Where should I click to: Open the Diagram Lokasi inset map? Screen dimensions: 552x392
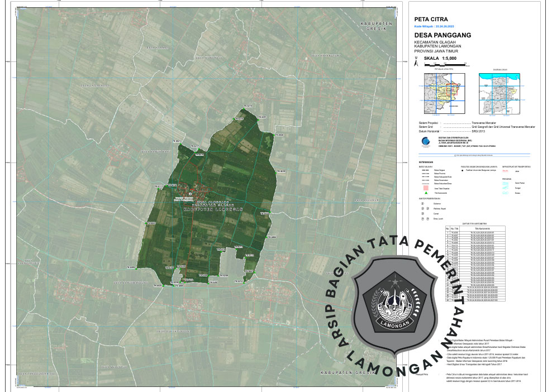click(x=499, y=92)
